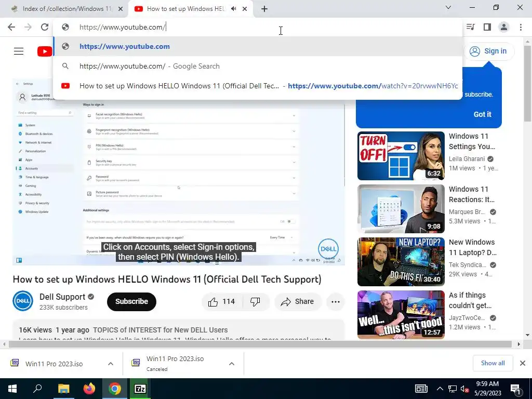Subscribe to Dell Support channel

pyautogui.click(x=131, y=302)
